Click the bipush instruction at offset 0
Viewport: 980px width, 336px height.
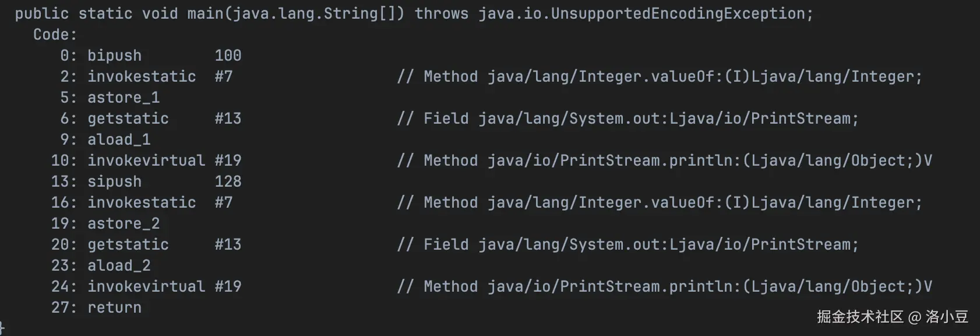click(114, 55)
